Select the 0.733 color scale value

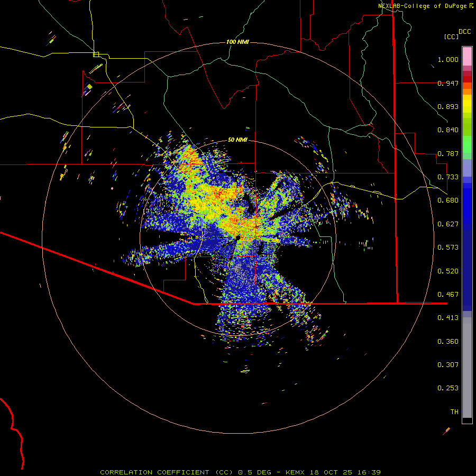coord(448,177)
